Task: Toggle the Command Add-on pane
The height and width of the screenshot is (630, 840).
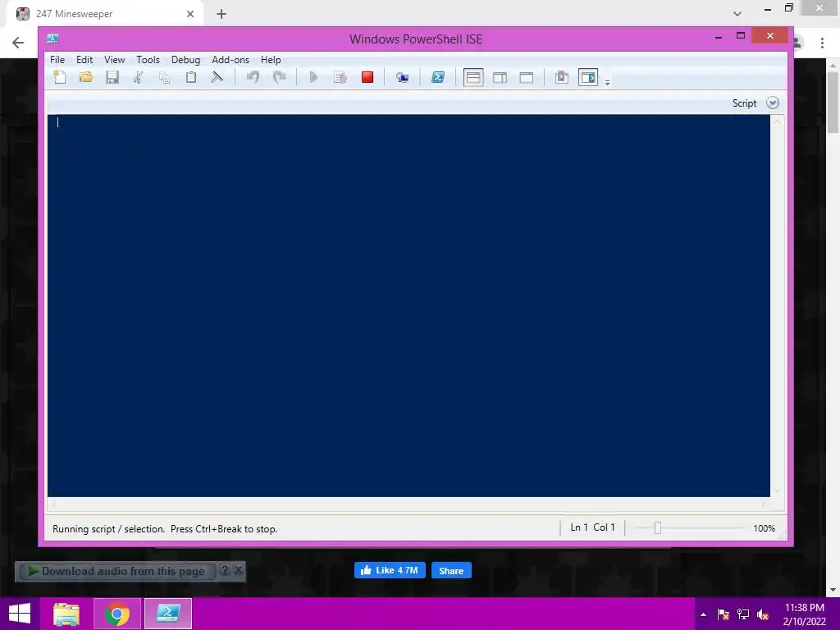Action: 587,77
